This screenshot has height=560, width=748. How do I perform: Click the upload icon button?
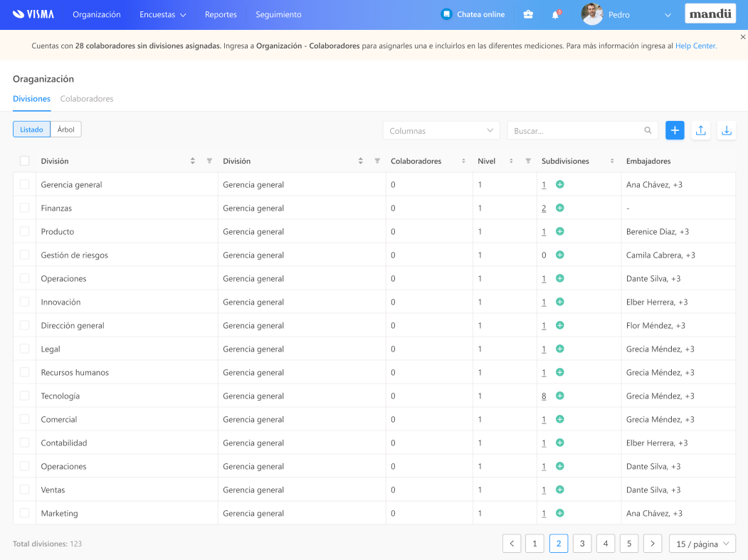(700, 130)
